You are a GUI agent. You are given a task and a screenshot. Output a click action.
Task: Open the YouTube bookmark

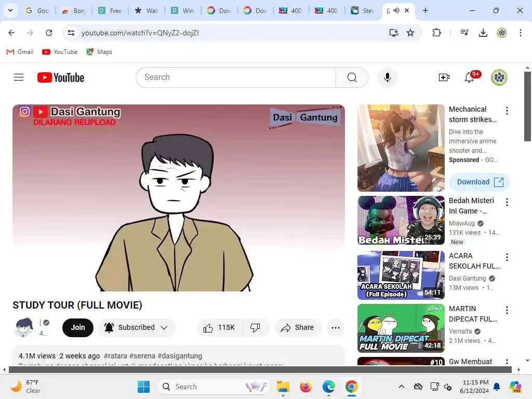click(60, 52)
